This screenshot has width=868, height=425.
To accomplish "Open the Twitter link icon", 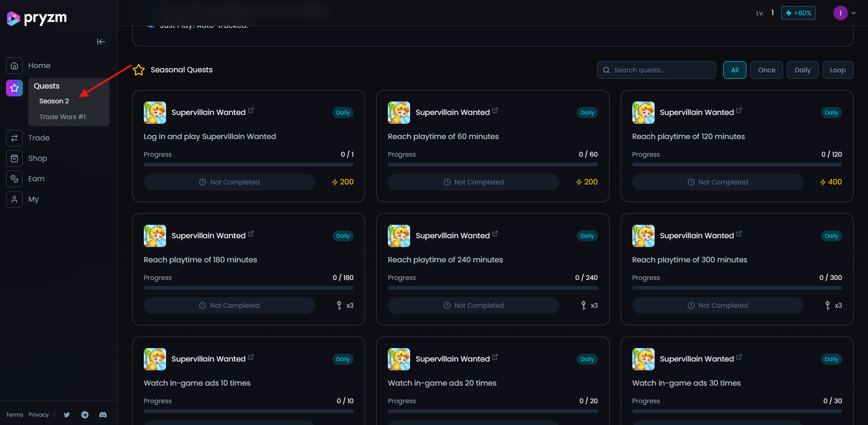I will (x=67, y=415).
